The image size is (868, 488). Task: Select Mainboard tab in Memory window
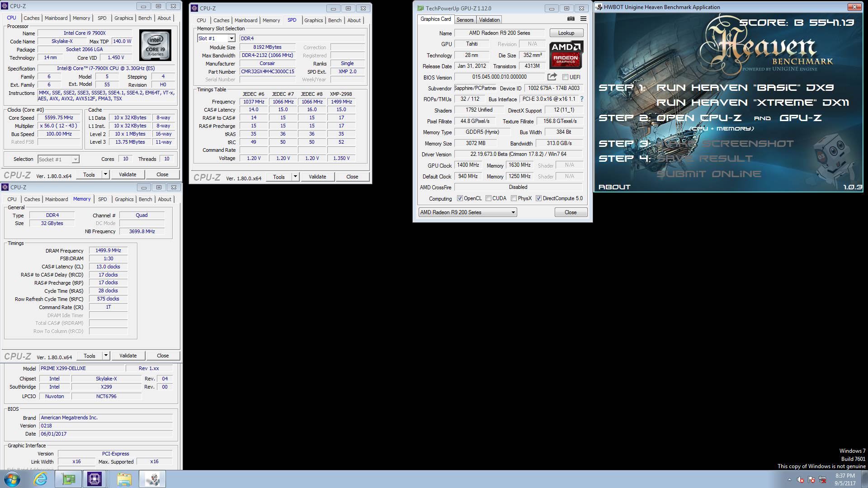(57, 199)
